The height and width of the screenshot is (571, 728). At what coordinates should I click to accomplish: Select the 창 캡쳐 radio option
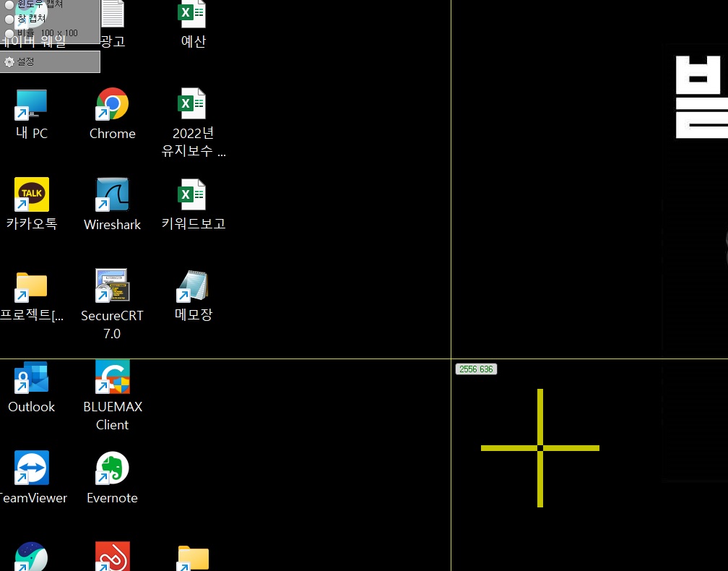pyautogui.click(x=9, y=19)
